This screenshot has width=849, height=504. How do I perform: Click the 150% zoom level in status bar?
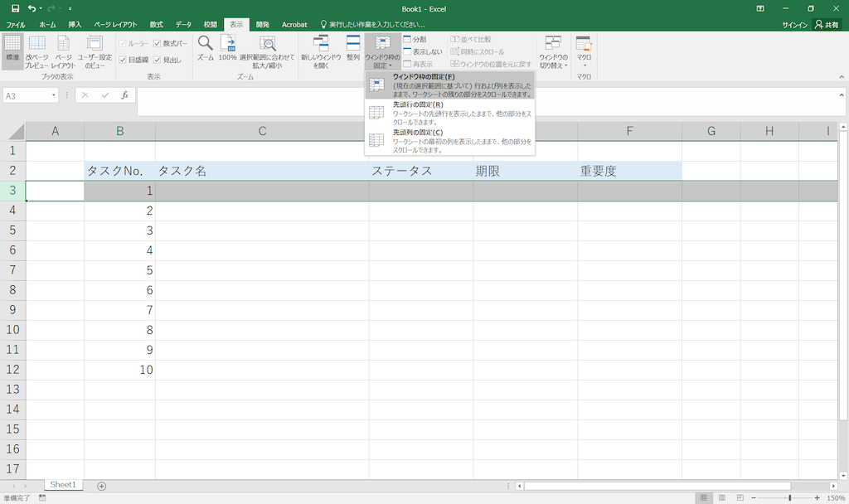[x=836, y=497]
